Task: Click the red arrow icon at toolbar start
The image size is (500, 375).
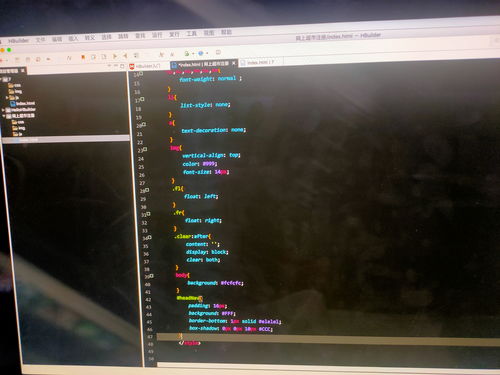Action: [1, 61]
